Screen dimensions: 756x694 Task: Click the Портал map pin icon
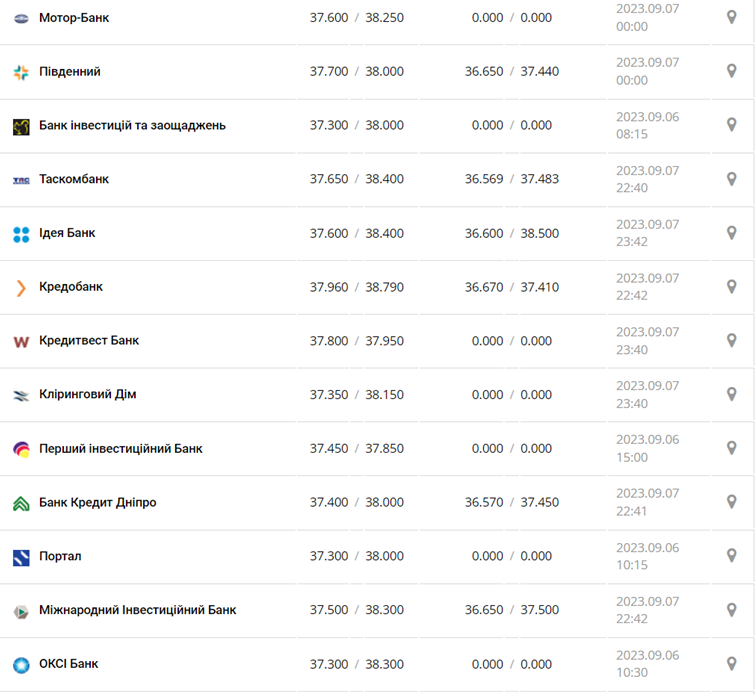(731, 556)
